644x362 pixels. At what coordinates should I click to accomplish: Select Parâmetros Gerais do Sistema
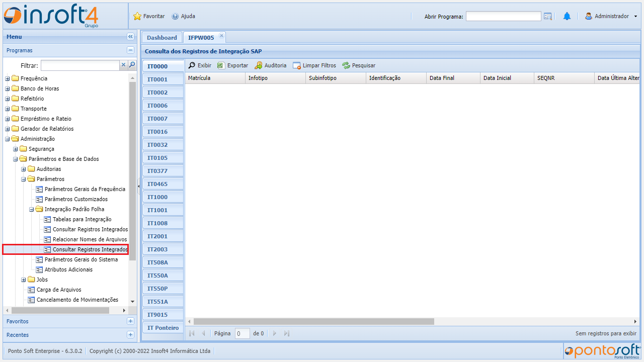(81, 259)
